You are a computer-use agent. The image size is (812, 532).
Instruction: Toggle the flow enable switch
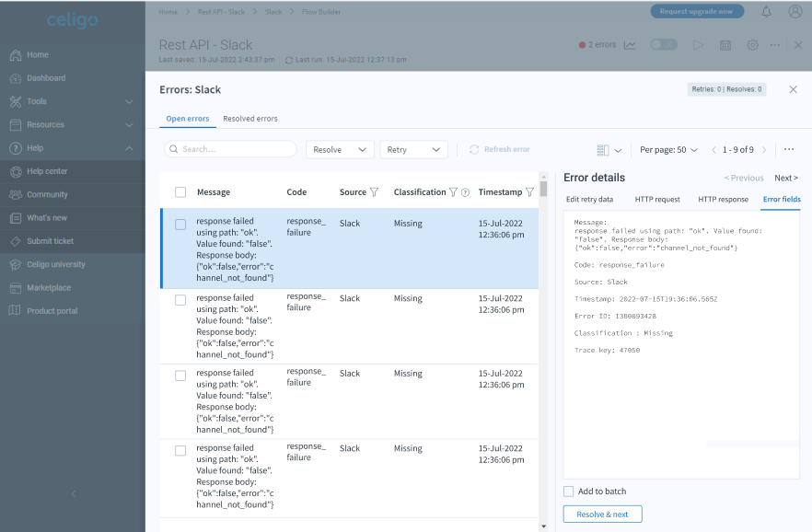(663, 45)
